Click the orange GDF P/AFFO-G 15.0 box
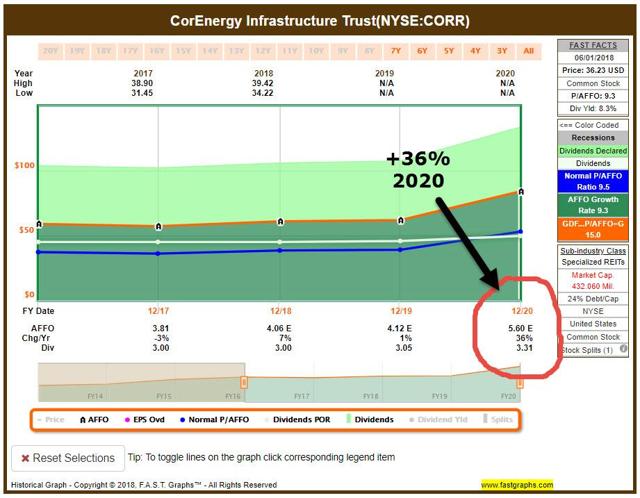640x498 pixels. click(x=593, y=229)
